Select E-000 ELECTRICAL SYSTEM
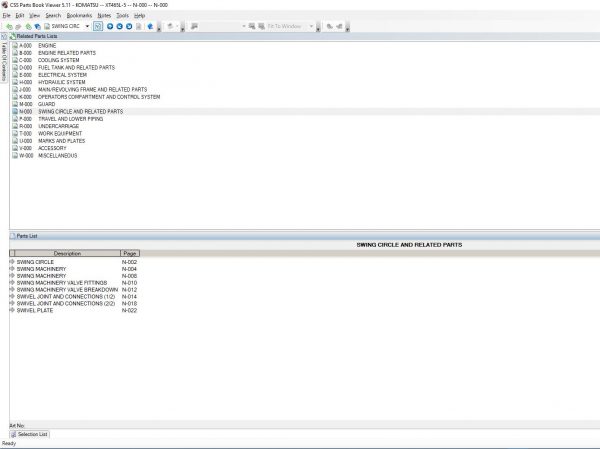Viewport: 600px width, 449px height. tap(49, 75)
